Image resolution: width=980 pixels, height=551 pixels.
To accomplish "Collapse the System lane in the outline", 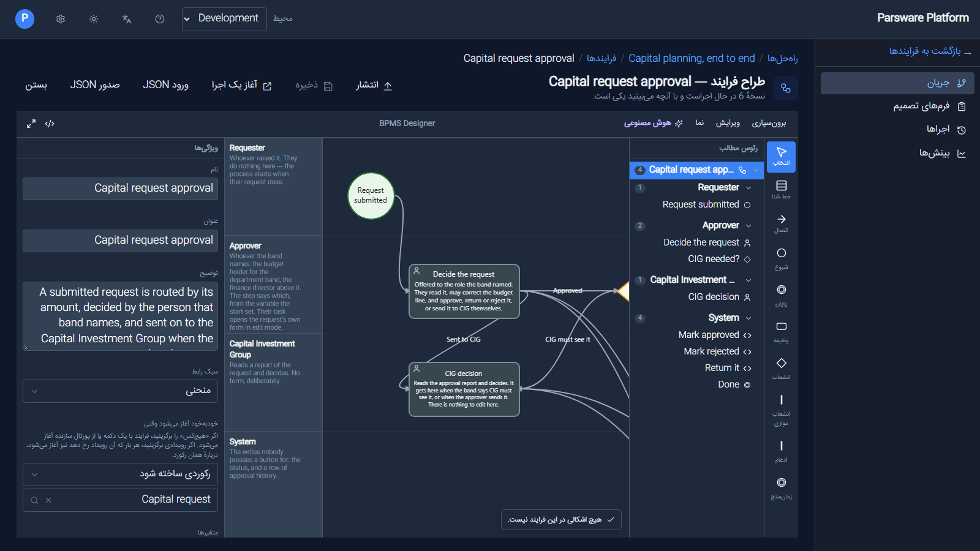I will point(748,318).
